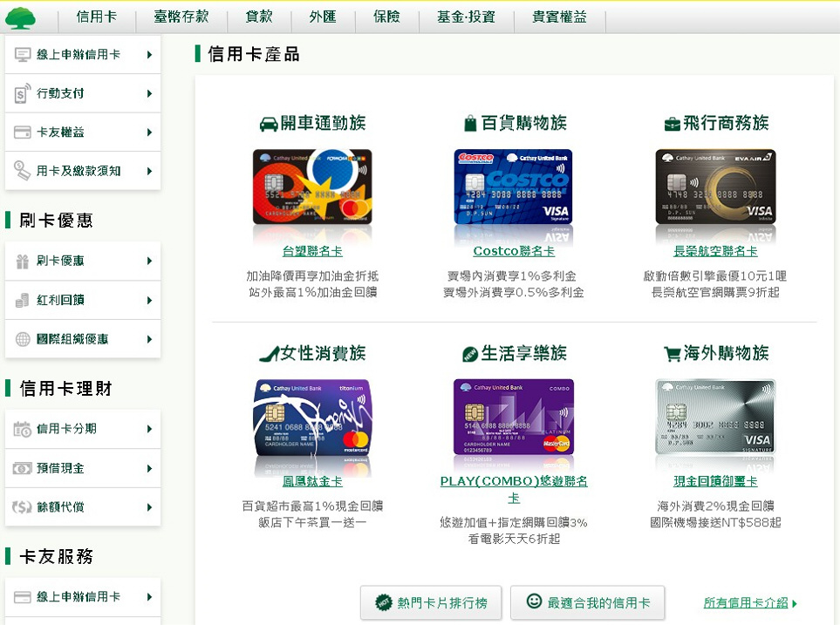Expand the 紅利回饋 submenu arrow
Screen dimensions: 840x625
149,301
